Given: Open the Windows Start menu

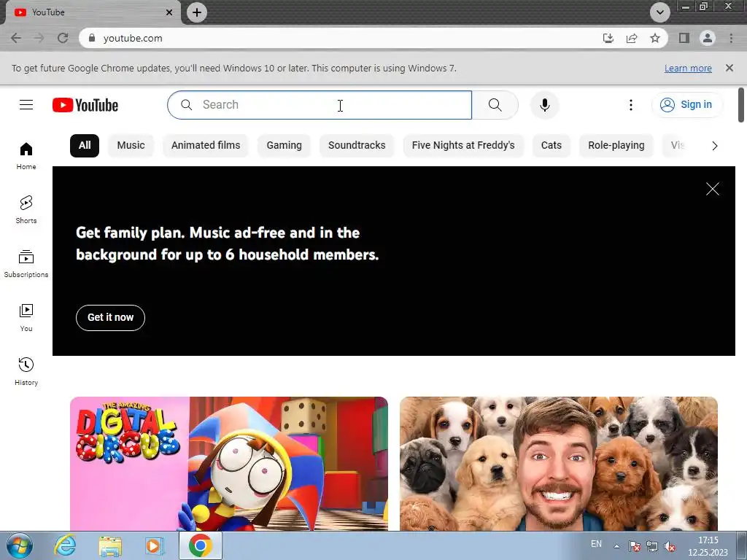Looking at the screenshot, I should point(19,545).
